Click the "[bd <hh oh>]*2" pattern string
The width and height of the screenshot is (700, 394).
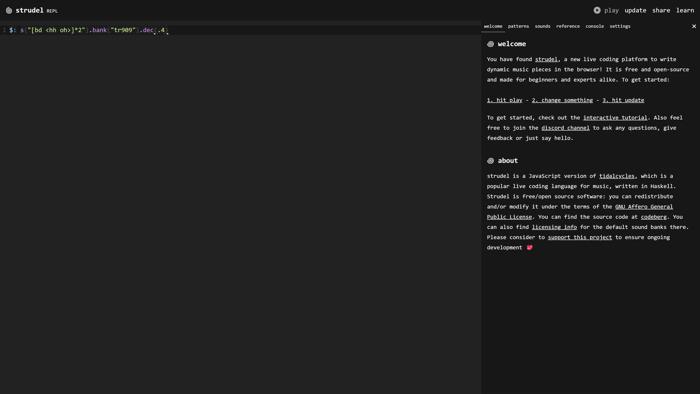tap(56, 30)
